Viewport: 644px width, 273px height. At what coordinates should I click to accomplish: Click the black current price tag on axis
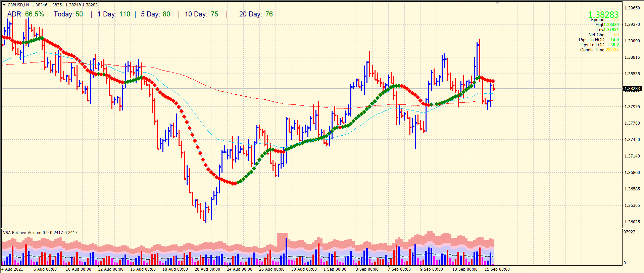632,89
